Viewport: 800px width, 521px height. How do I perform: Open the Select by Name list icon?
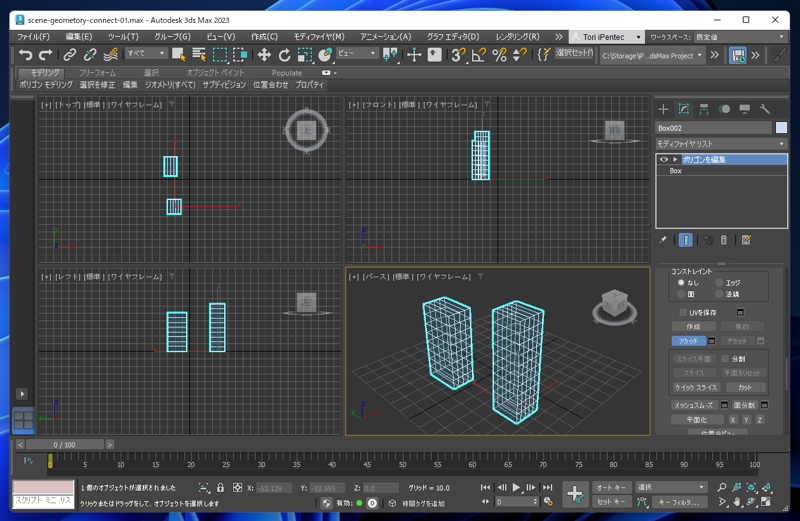point(199,54)
